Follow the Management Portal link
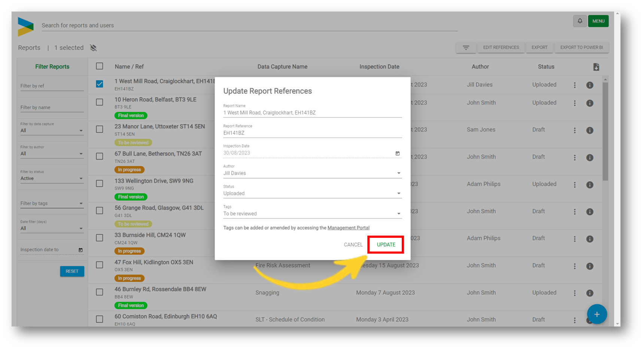Image resolution: width=644 pixels, height=350 pixels. pos(348,228)
